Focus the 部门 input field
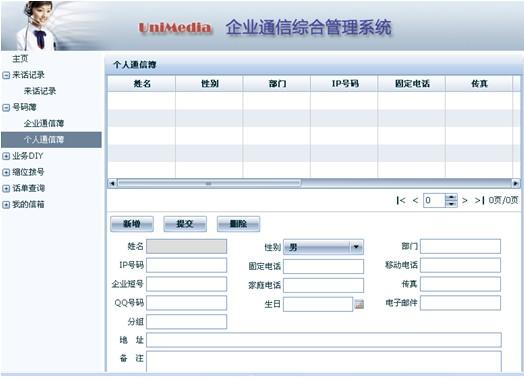The image size is (524, 379). tap(460, 246)
